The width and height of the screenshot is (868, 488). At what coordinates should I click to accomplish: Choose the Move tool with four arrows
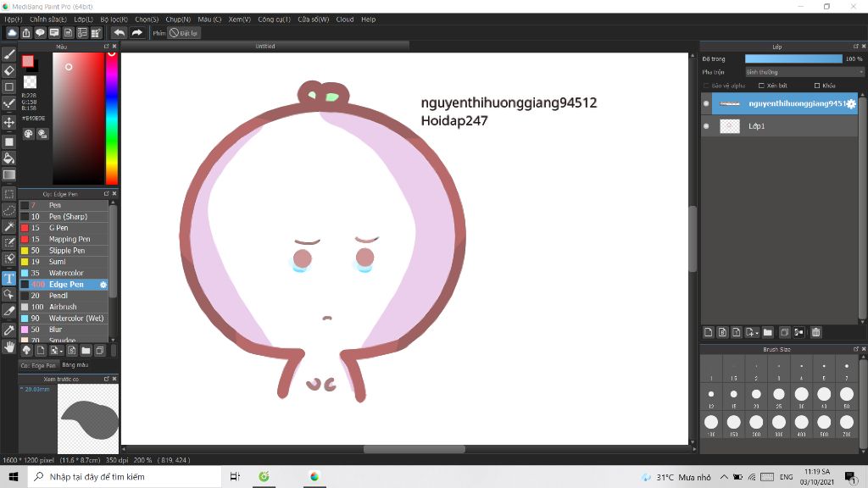point(8,122)
